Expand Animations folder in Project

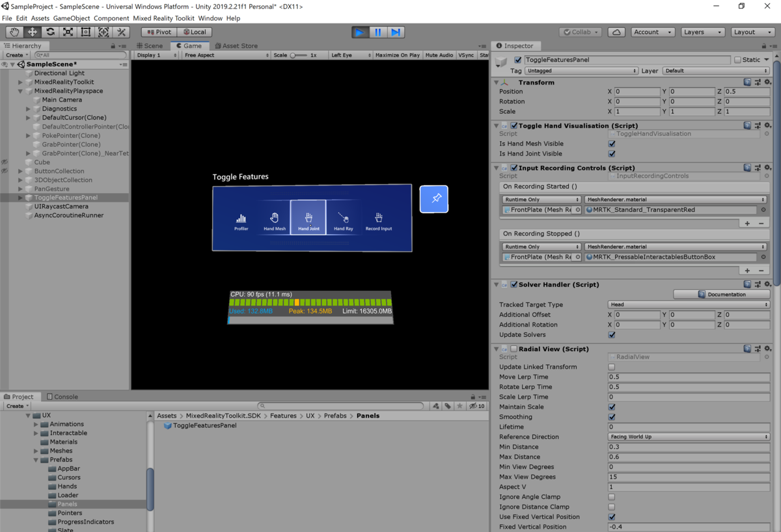pos(36,424)
